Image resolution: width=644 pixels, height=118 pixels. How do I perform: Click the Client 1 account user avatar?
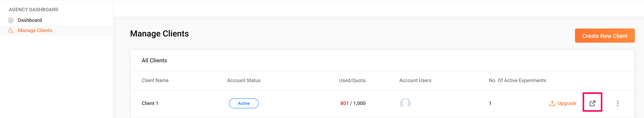(405, 103)
